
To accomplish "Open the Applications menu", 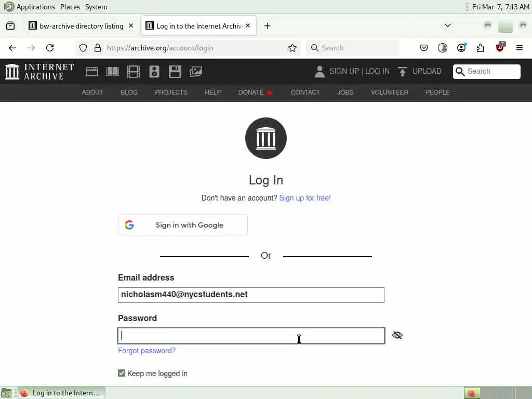I will 35,7.
